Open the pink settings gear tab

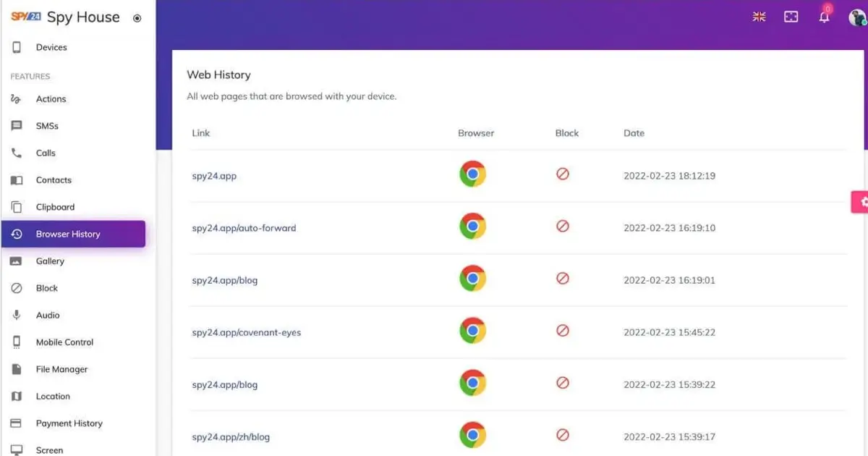[860, 202]
